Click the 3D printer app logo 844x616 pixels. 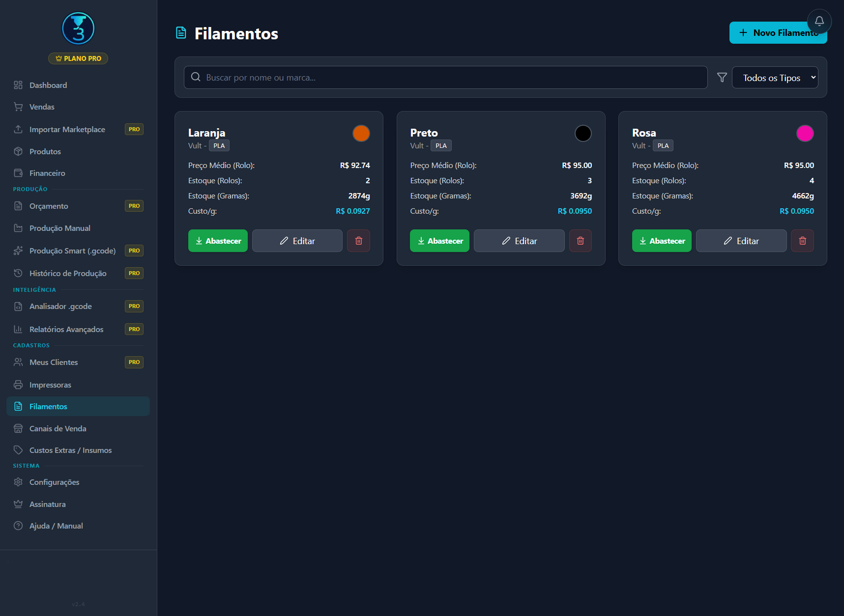tap(78, 28)
